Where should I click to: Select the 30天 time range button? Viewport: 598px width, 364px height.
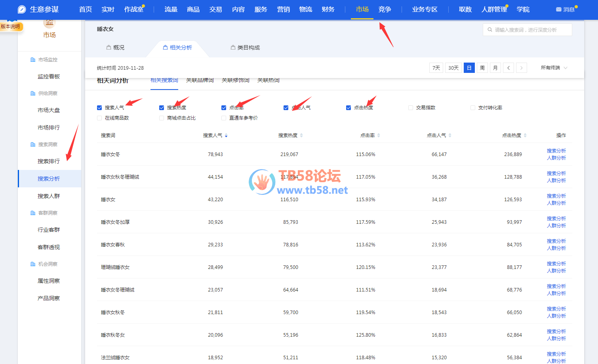pos(453,68)
